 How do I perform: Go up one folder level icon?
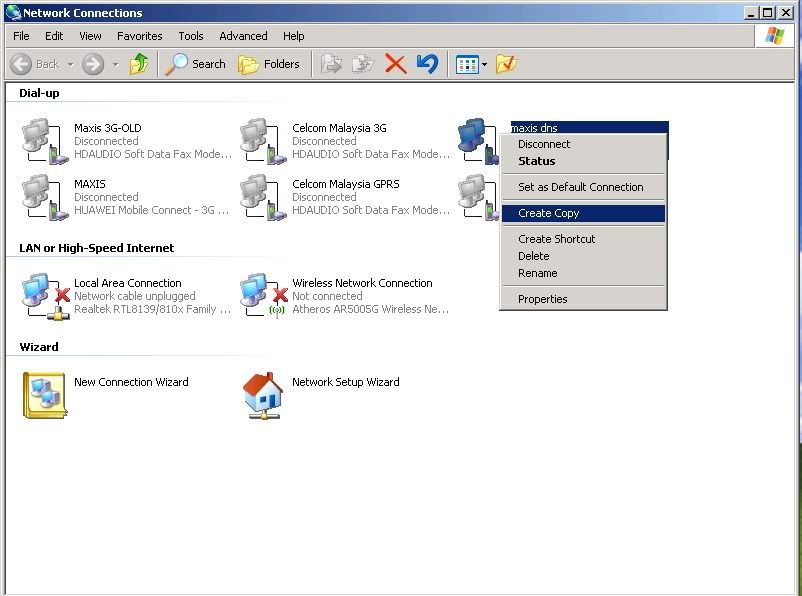139,64
